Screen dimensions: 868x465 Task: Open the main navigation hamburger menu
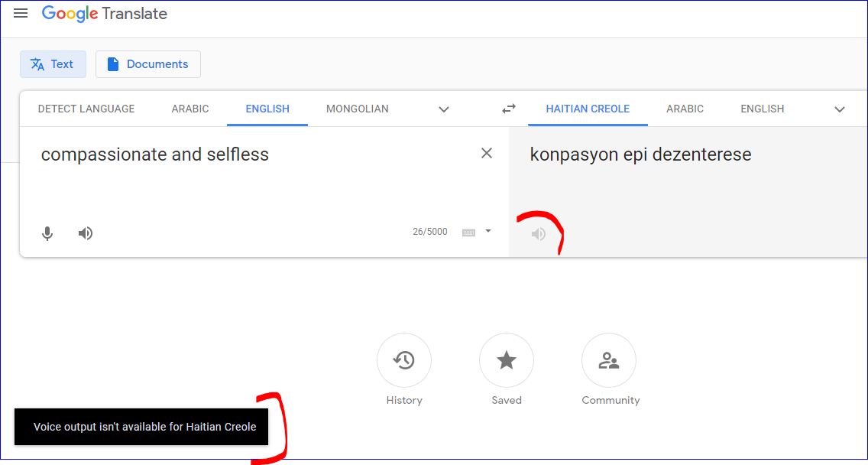[21, 12]
